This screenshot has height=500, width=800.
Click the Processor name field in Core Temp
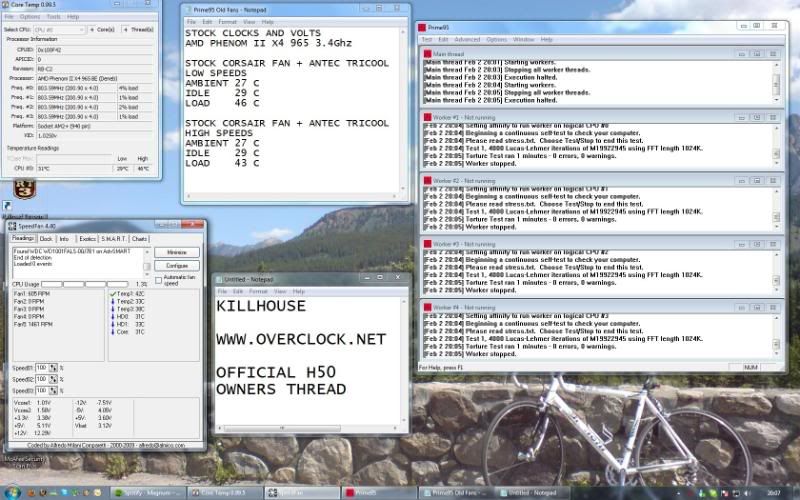click(94, 79)
